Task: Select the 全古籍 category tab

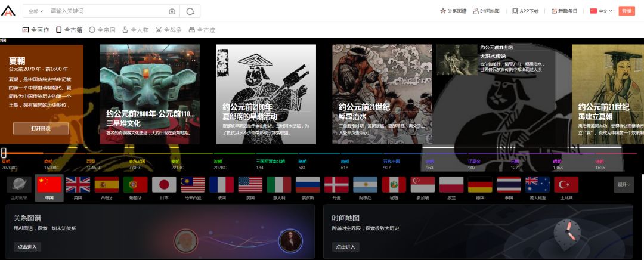Action: 69,30
